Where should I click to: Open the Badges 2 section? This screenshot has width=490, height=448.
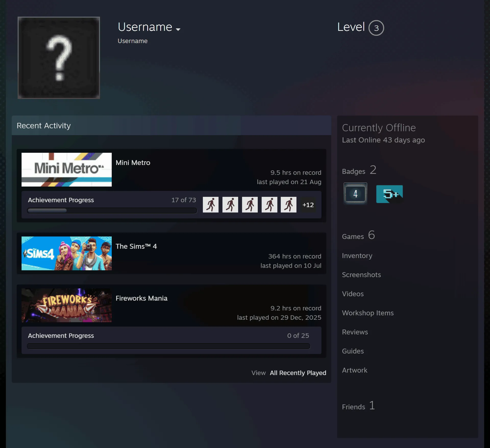click(359, 170)
